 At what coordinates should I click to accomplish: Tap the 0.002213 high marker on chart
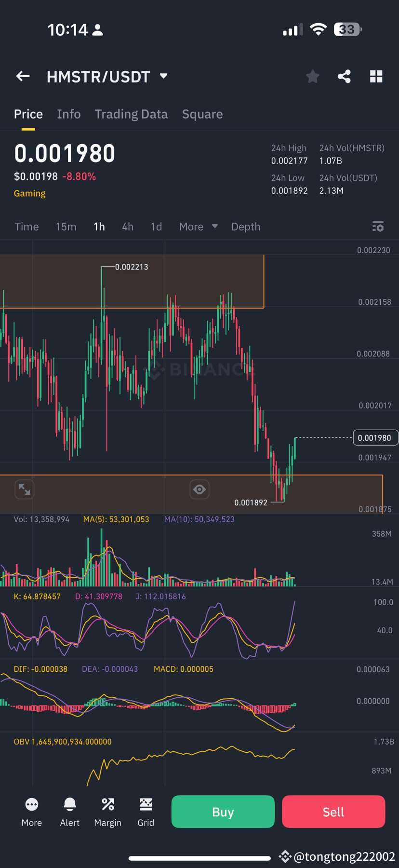point(132,267)
